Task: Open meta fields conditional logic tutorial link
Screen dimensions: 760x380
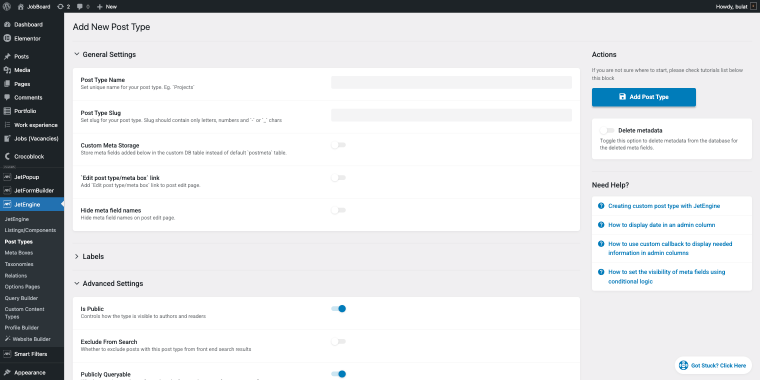Action: (666, 276)
